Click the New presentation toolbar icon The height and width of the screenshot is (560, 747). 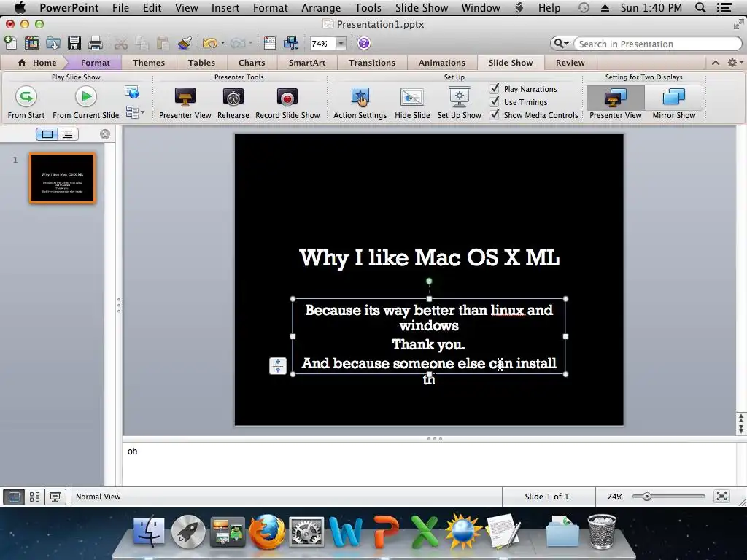pos(10,43)
